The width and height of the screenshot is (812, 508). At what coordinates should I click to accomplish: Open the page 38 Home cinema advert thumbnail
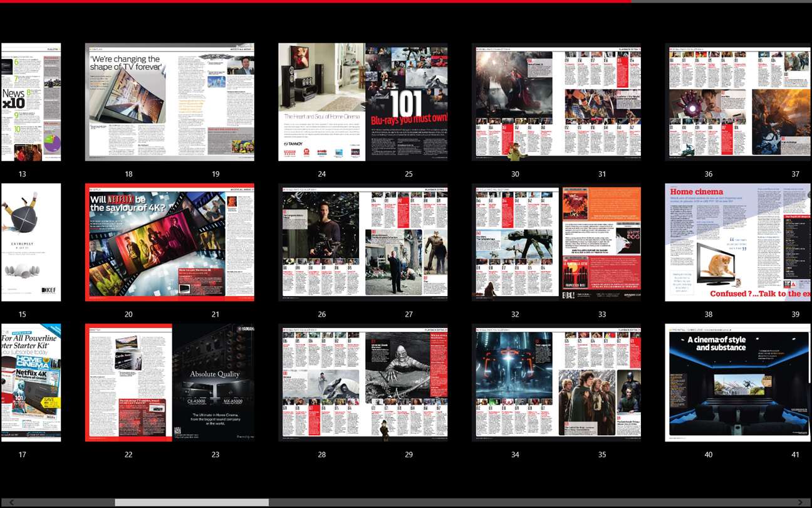tap(707, 242)
